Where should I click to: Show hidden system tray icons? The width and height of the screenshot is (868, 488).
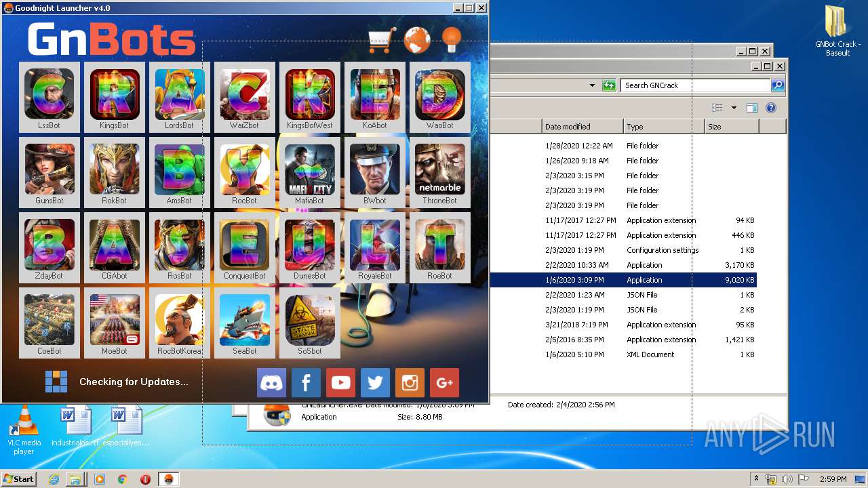click(x=756, y=479)
